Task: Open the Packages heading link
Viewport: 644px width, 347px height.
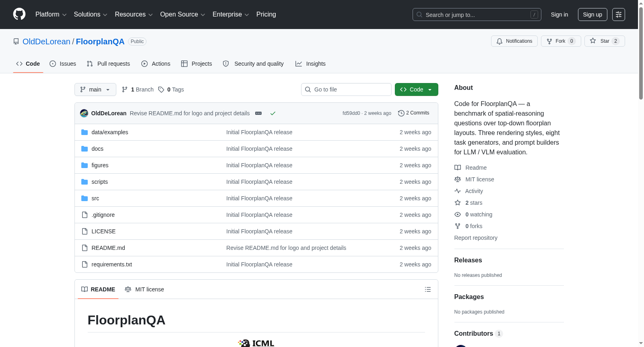Action: tap(469, 297)
